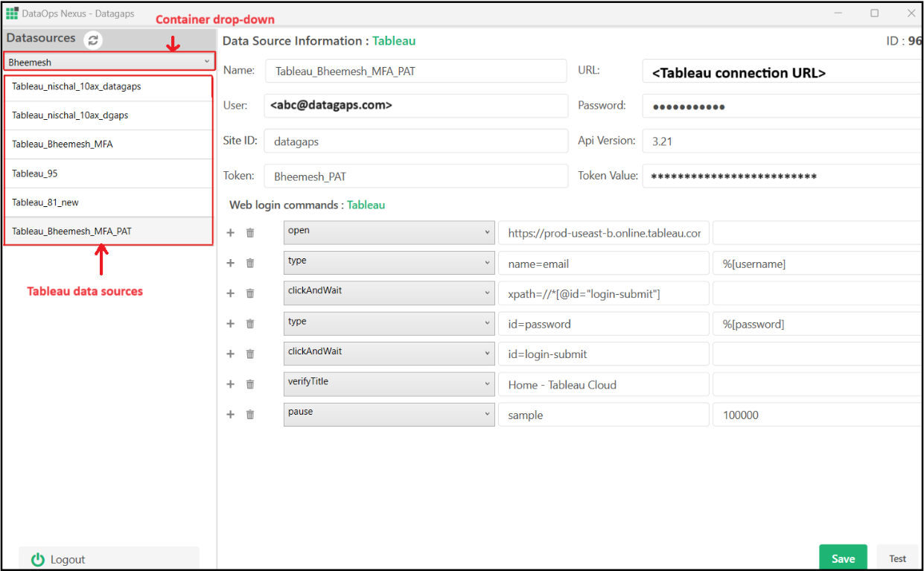Screen dimensions: 924x571
Task: Delete the open command row
Action: 250,232
